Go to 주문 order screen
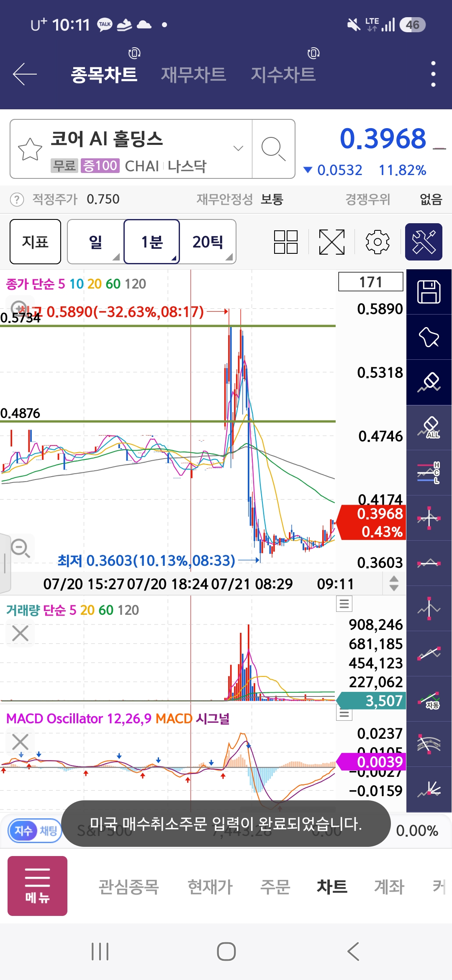Screen dimensions: 452x980 [x=275, y=887]
